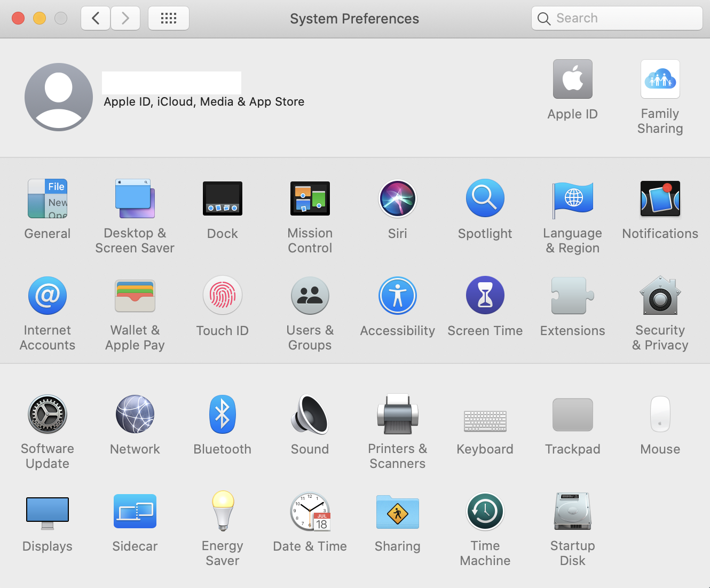Open Desktop & Screen Saver settings
This screenshot has height=588, width=710.
[135, 198]
